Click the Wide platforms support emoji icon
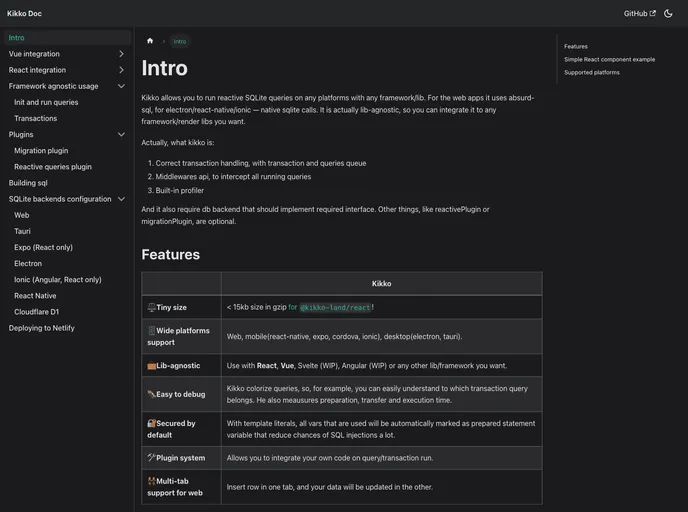This screenshot has width=688, height=512. tap(152, 331)
